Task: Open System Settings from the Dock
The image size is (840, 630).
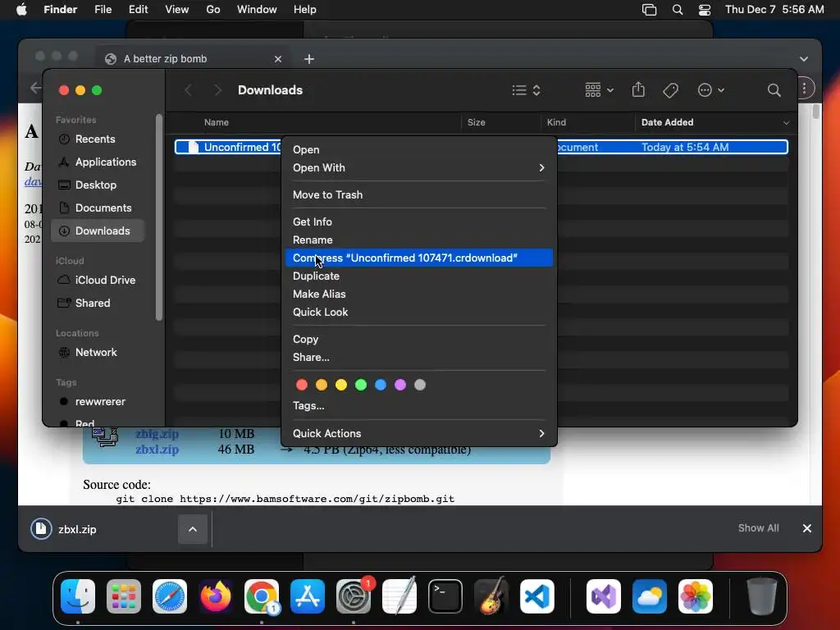Action: 353,596
